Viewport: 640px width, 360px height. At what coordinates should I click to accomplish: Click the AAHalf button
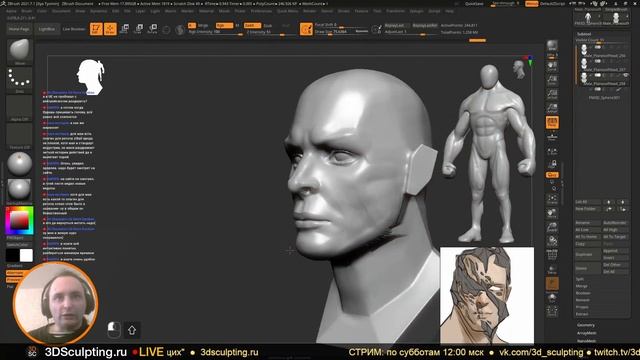pos(552,108)
